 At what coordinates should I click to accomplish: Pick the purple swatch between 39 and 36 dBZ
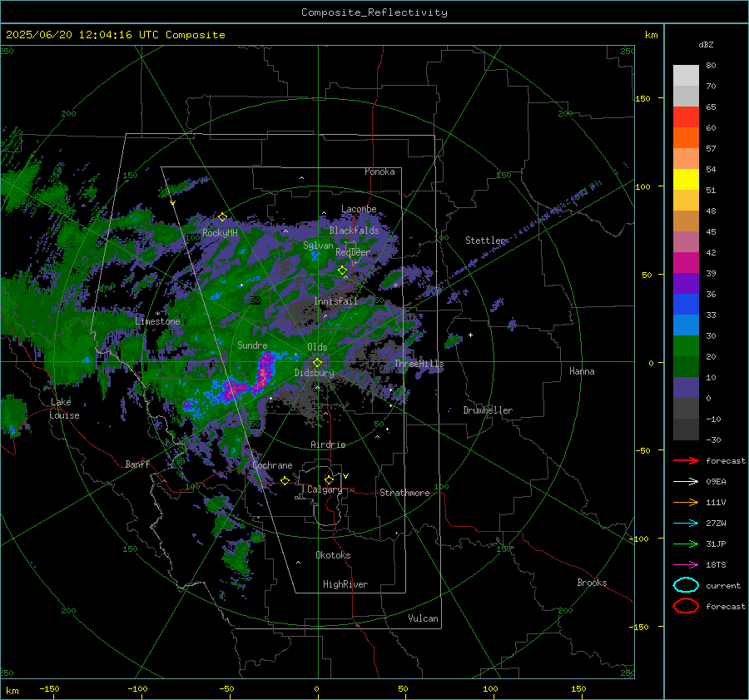(x=686, y=284)
